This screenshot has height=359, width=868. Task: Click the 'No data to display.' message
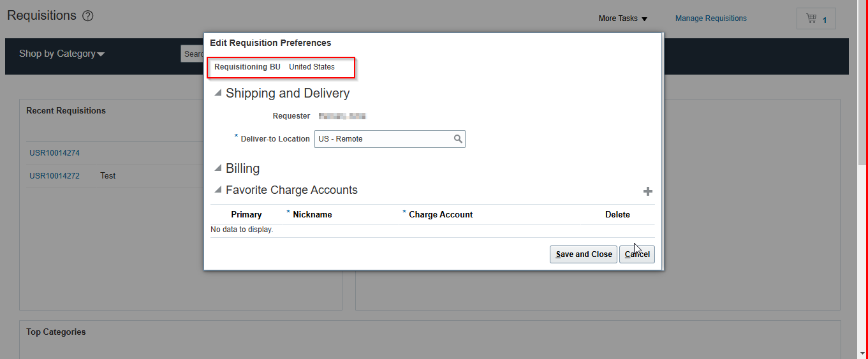click(242, 230)
